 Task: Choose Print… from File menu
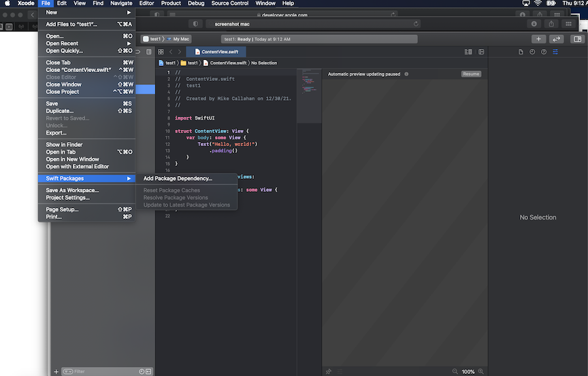86,217
